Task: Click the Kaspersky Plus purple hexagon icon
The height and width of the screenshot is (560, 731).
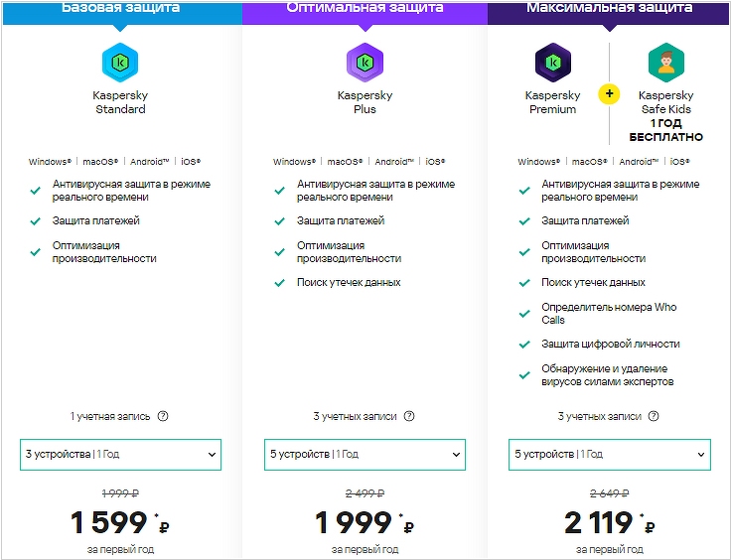Action: click(x=365, y=63)
